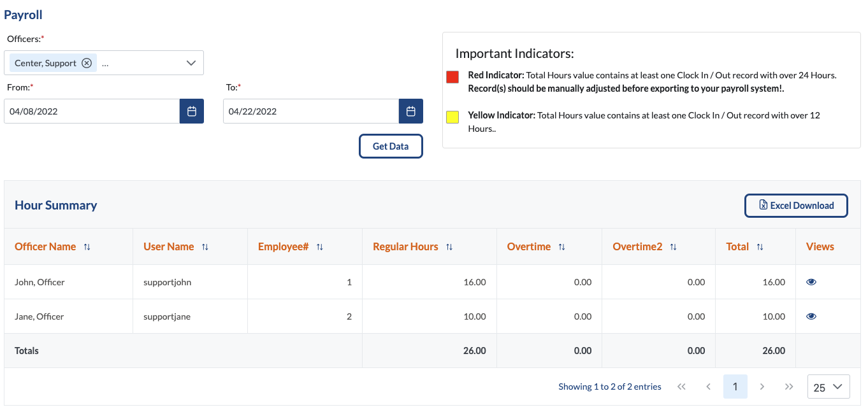
Task: Sort by Overtime2 column
Action: point(673,247)
